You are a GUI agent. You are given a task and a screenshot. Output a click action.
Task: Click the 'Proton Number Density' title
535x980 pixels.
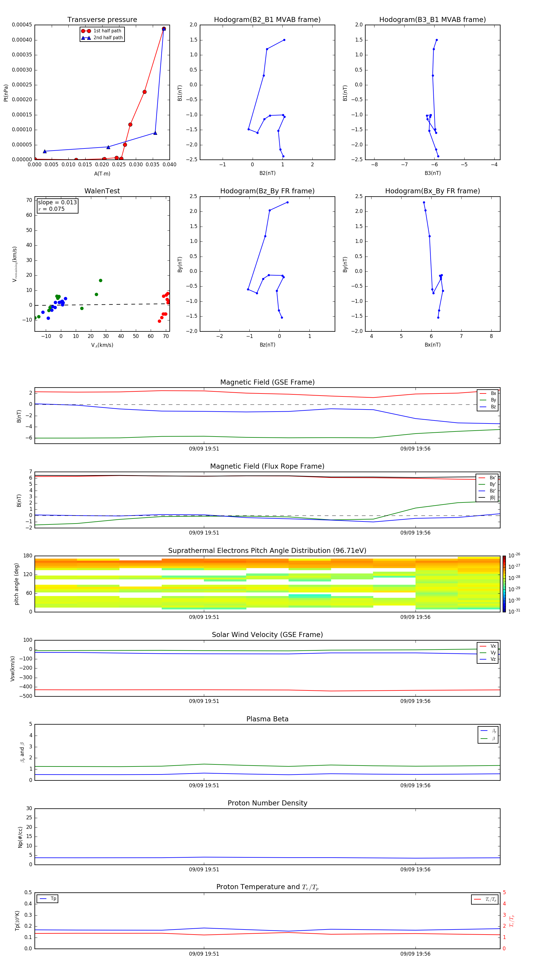[x=267, y=803]
